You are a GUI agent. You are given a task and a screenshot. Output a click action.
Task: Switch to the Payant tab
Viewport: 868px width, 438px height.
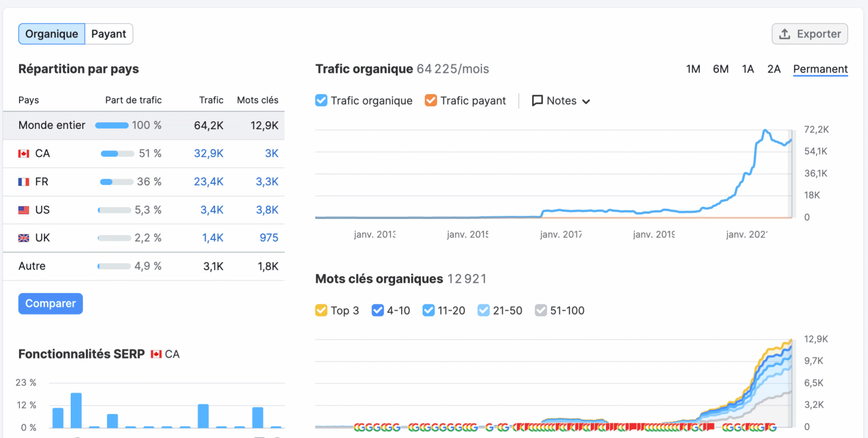coord(109,33)
